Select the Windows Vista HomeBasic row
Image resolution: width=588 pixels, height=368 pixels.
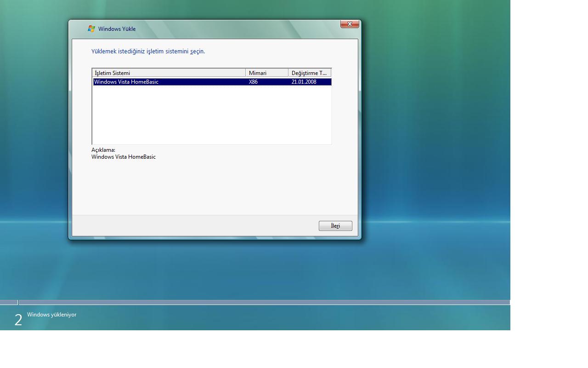pos(212,82)
